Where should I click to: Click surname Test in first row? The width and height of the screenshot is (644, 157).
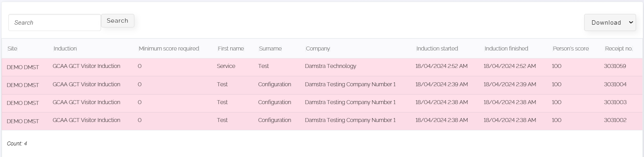[264, 66]
